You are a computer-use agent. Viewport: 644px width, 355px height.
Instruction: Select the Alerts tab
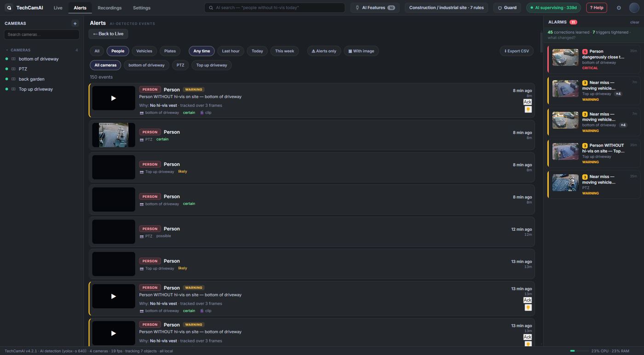tap(80, 8)
